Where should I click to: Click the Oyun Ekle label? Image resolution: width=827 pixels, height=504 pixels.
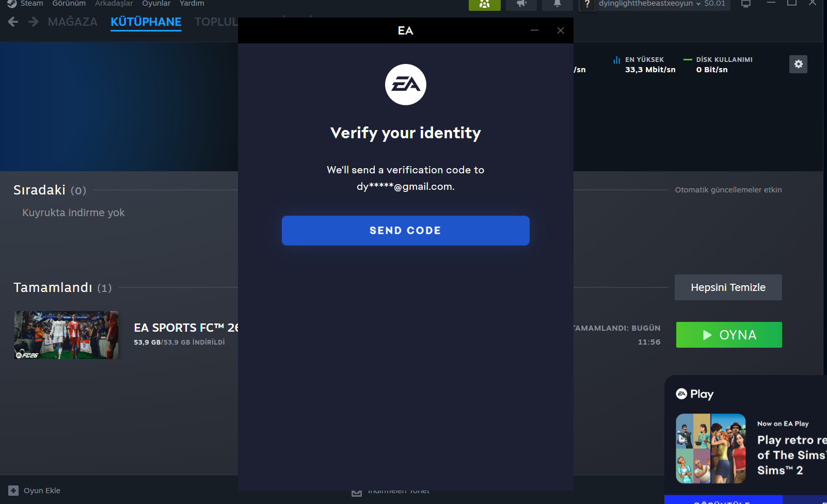click(42, 491)
